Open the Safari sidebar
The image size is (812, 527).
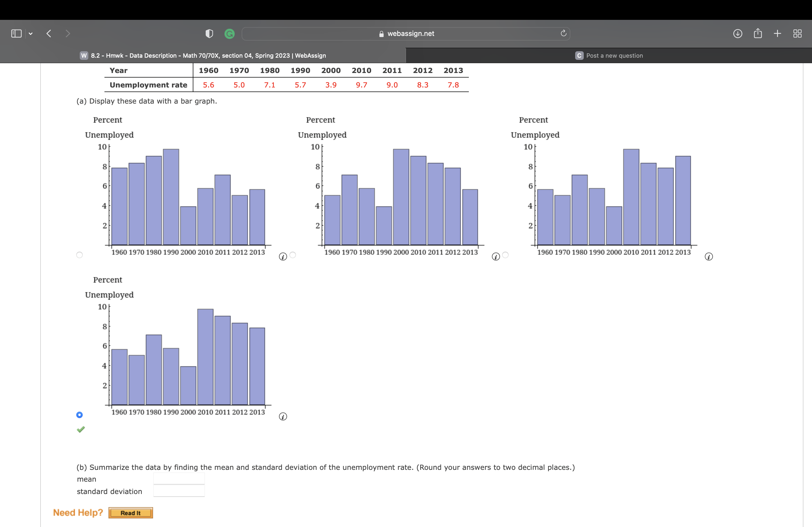[16, 33]
